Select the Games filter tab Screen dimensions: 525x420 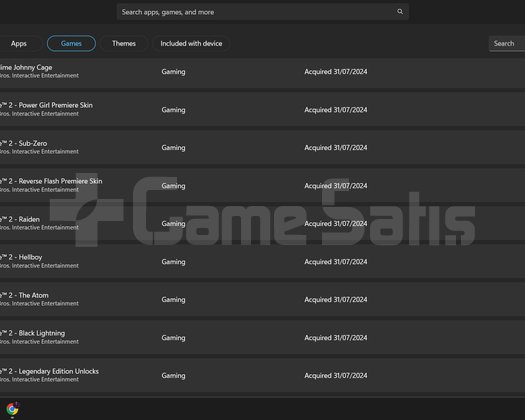[71, 44]
